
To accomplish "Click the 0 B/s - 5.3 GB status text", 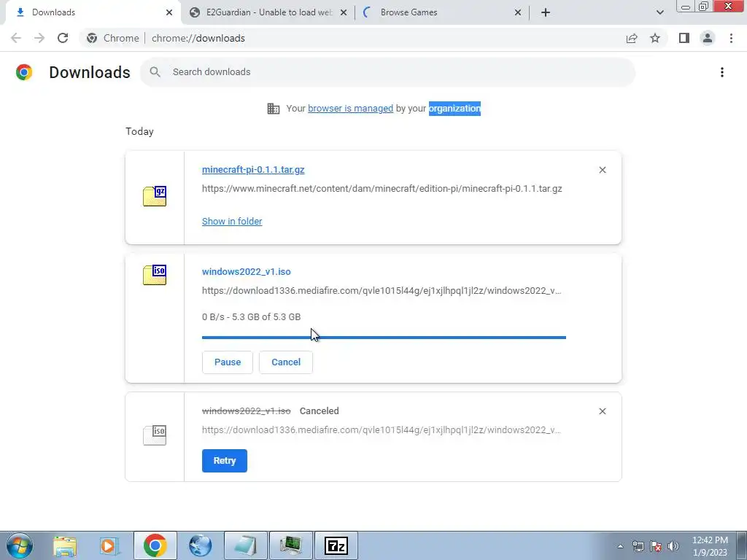I will tap(251, 317).
